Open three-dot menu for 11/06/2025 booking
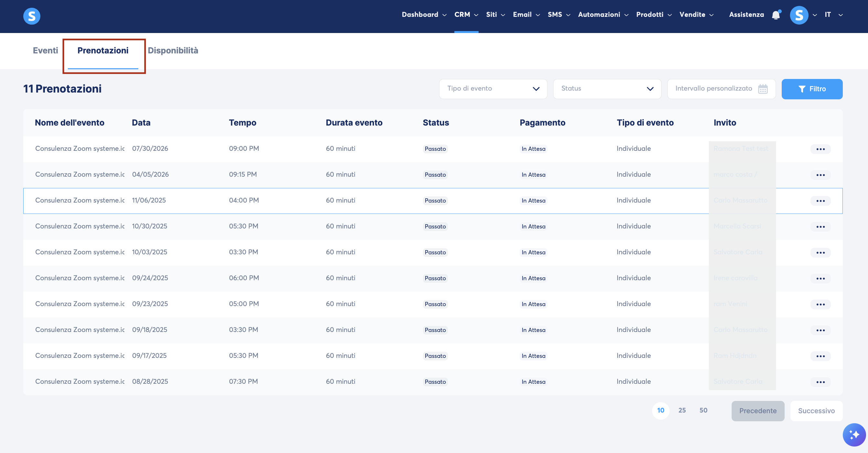 (820, 201)
